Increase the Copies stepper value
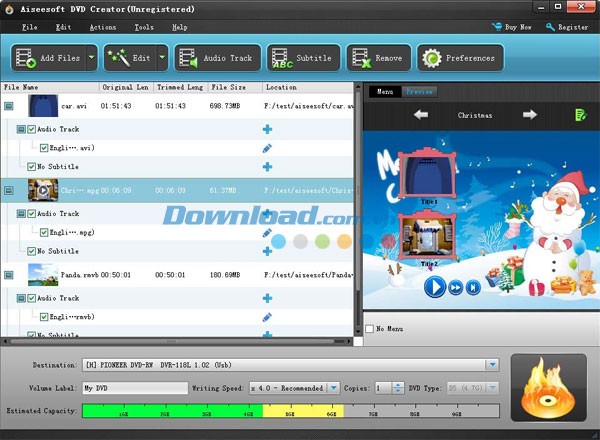600x440 pixels. tap(398, 385)
